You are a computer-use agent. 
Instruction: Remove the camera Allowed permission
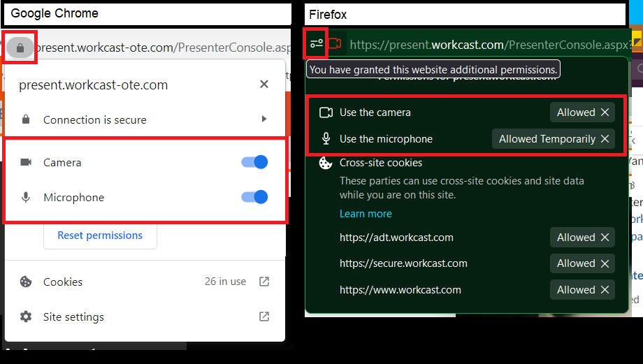coord(605,112)
